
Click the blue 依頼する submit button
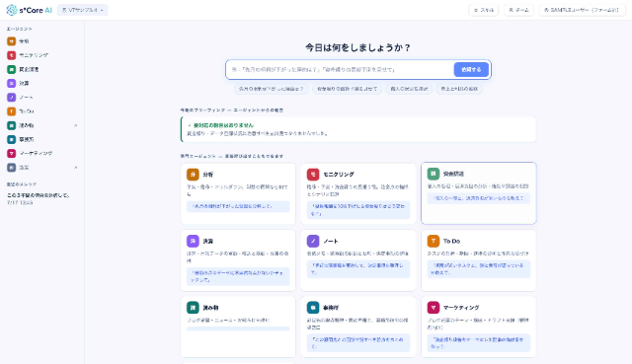tap(471, 70)
